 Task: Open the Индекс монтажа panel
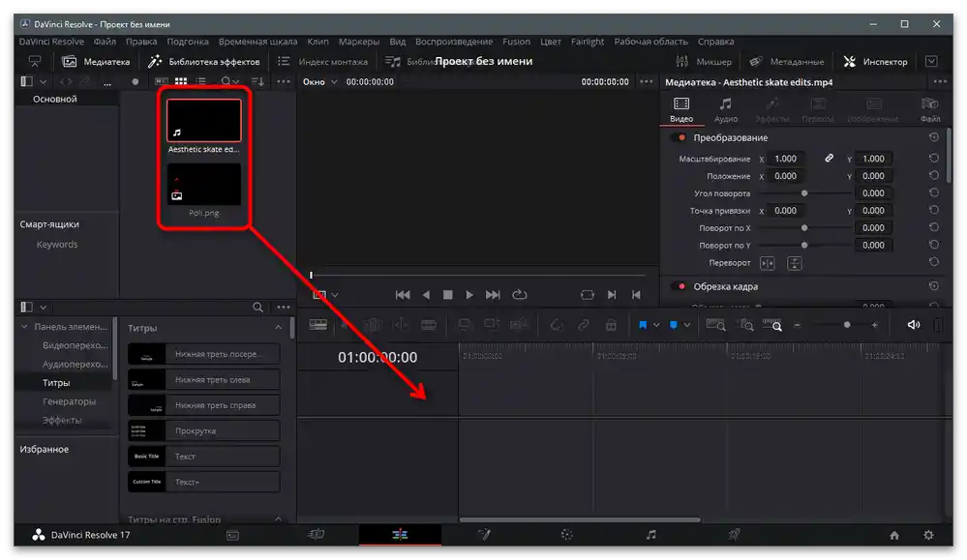322,62
